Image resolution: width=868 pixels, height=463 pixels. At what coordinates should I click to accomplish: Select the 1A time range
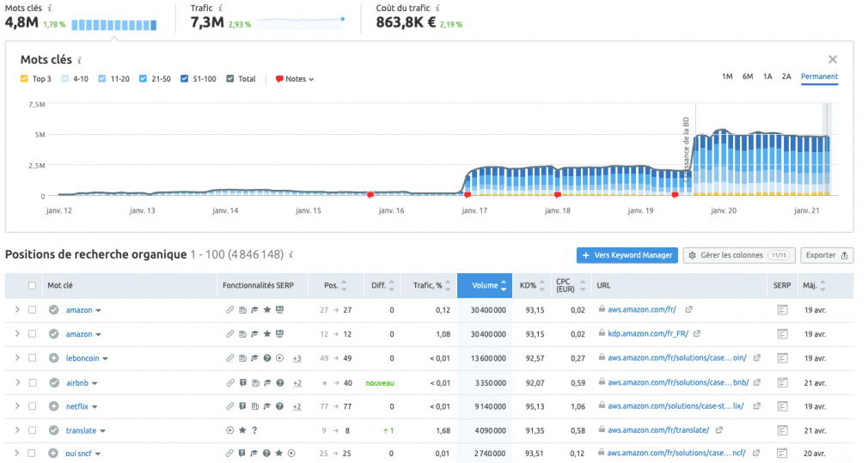(767, 76)
